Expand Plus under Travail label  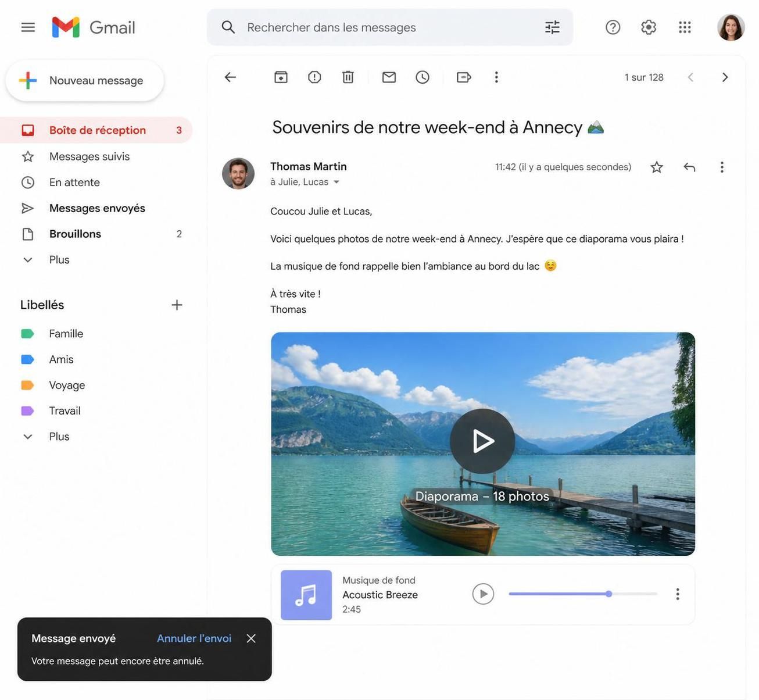coord(59,437)
